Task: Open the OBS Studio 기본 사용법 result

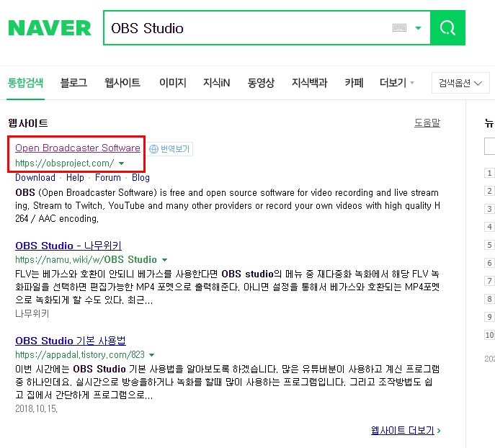Action: click(x=71, y=341)
